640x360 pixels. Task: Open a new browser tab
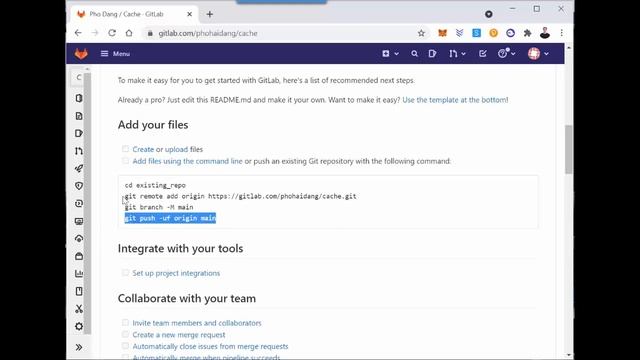tap(209, 14)
